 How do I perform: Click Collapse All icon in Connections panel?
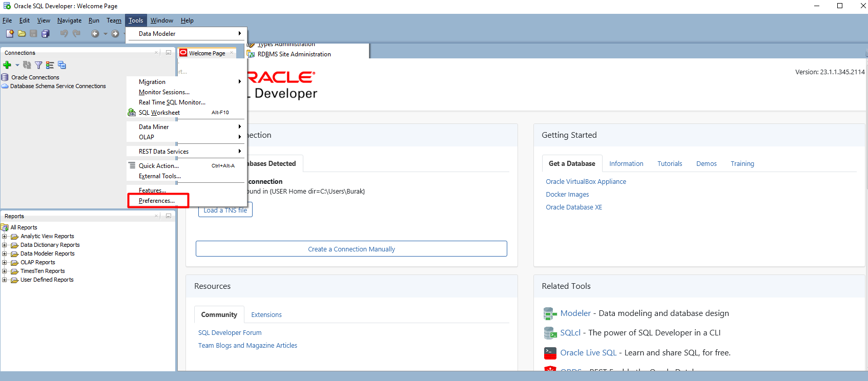click(62, 65)
